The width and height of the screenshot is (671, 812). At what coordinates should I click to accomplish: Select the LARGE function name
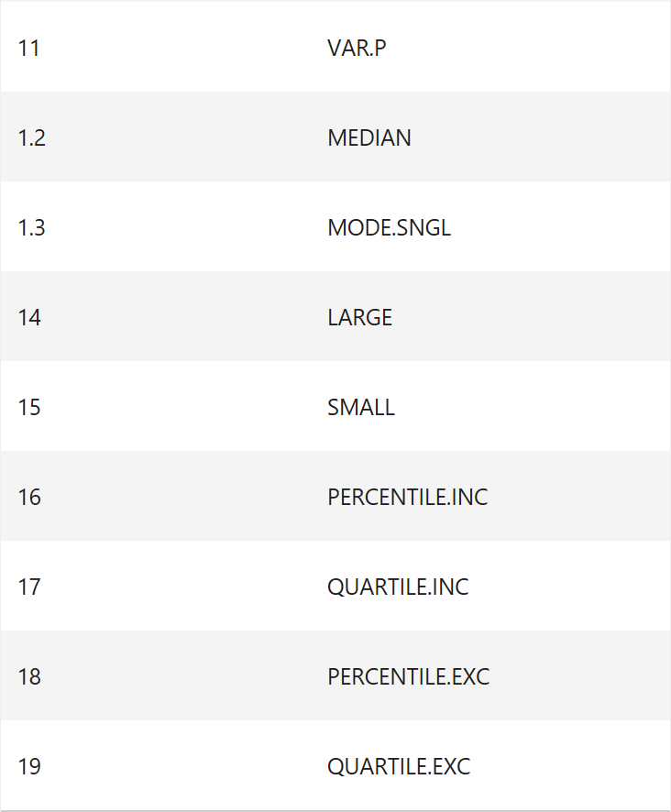coord(359,317)
